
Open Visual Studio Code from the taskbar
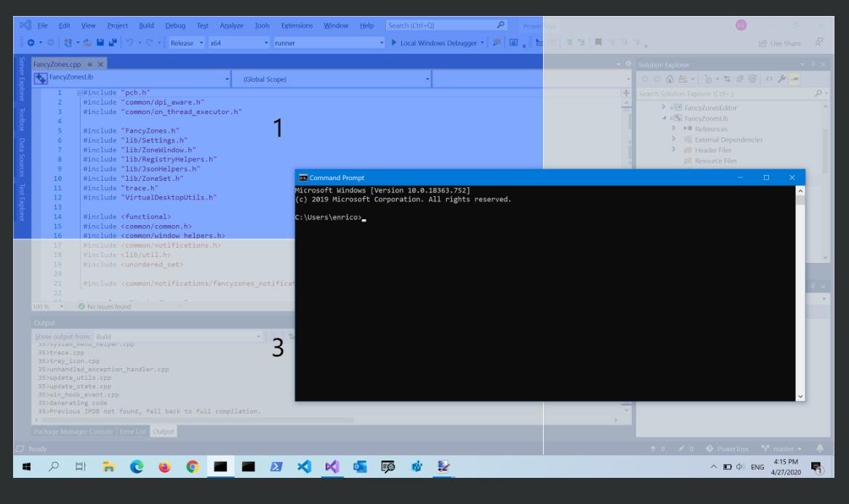[304, 468]
